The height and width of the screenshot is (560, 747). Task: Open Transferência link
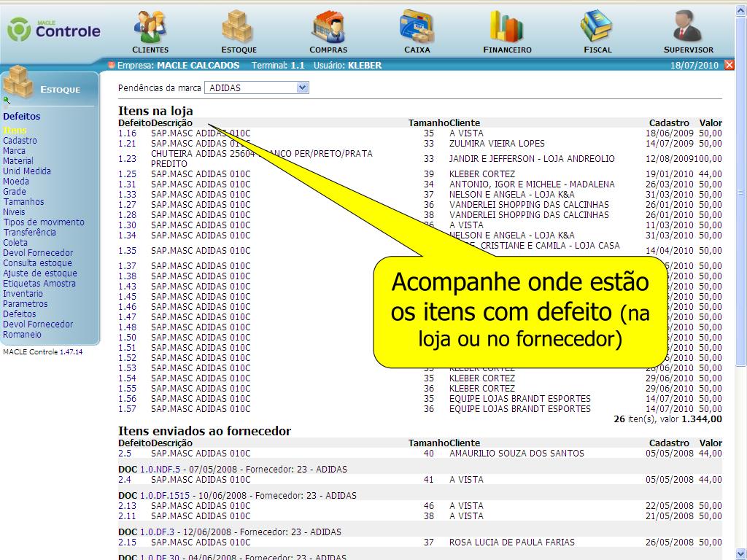pos(29,233)
